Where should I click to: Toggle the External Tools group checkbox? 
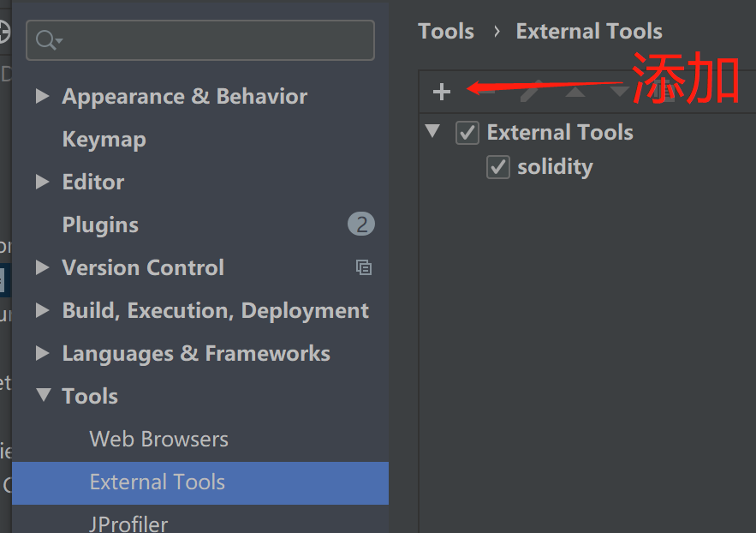coord(467,132)
